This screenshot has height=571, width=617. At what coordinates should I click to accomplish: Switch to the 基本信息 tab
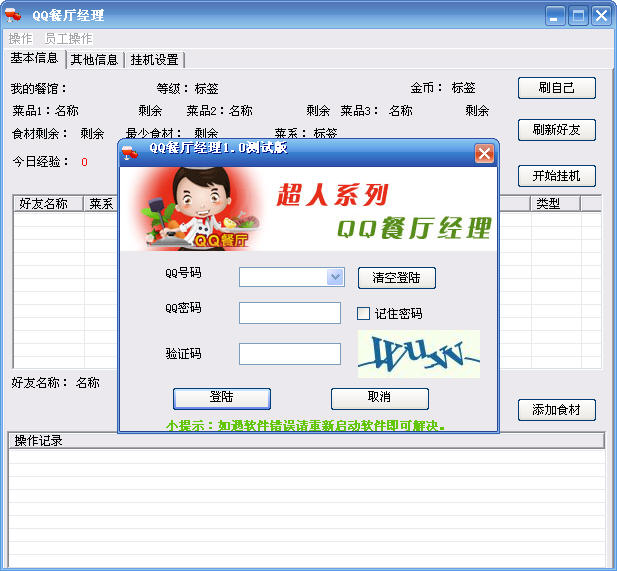34,58
